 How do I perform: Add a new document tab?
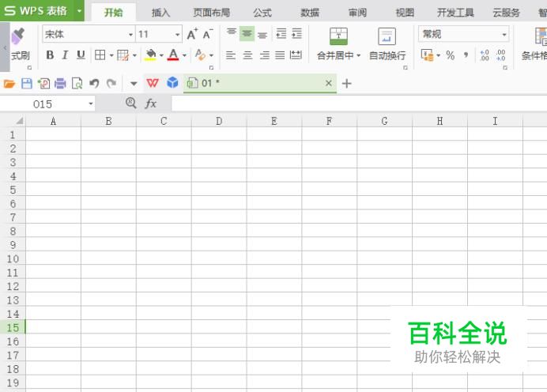[346, 83]
